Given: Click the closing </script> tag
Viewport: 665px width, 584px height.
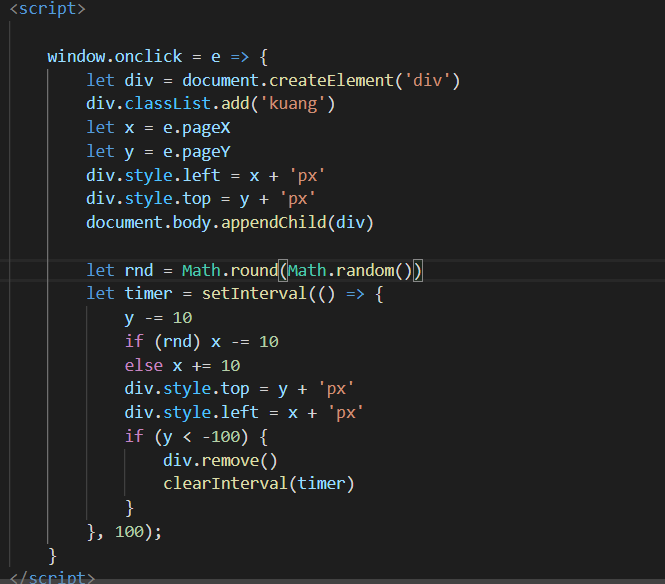Looking at the screenshot, I should [x=52, y=577].
